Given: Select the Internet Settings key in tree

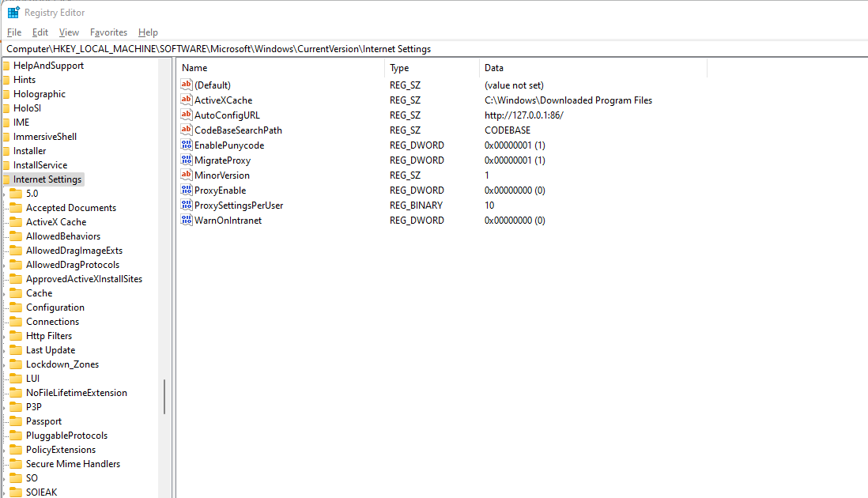Looking at the screenshot, I should point(47,179).
